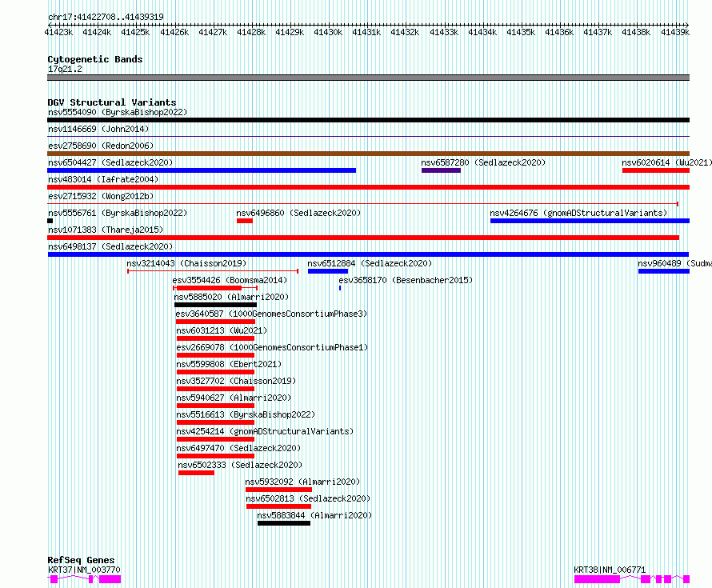Select the nsv5883844 black variant bar

[x=284, y=523]
